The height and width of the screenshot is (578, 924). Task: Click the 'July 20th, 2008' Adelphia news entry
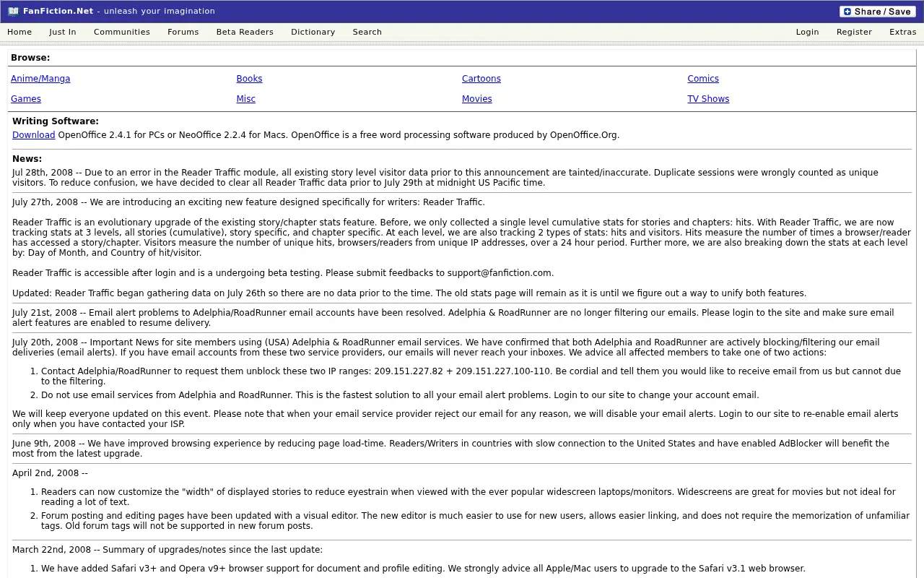coord(445,348)
